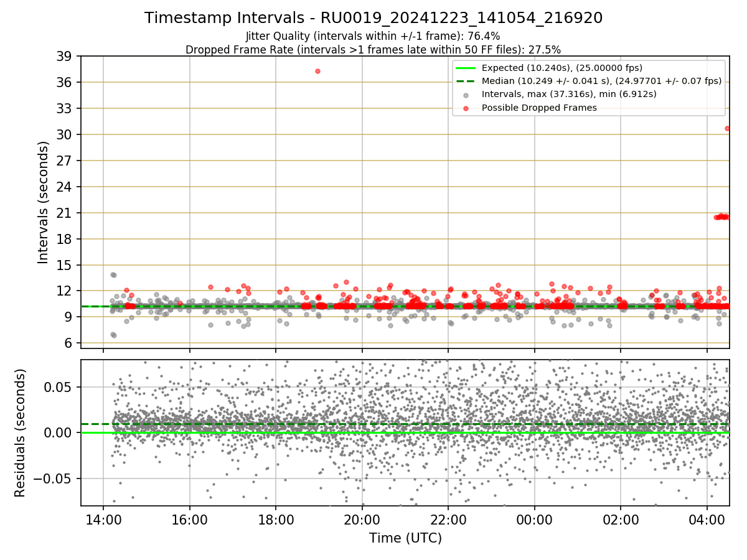Click the solid green line swatch in legend

466,68
